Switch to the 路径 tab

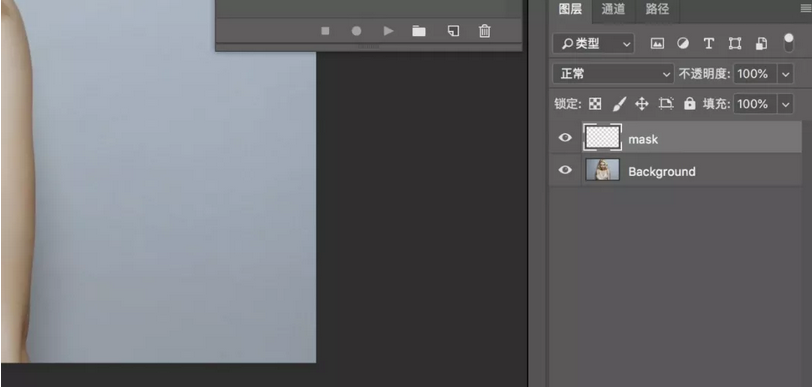point(657,9)
